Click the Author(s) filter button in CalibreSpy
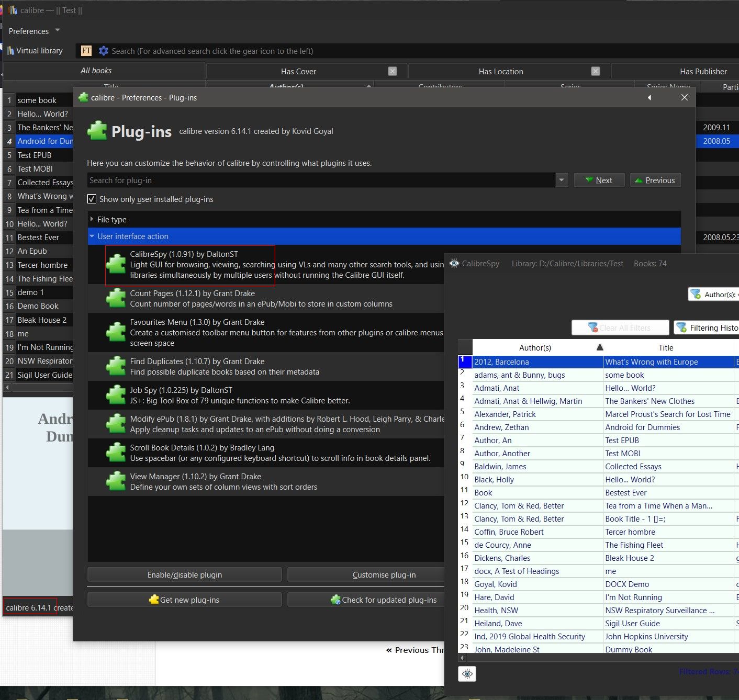Image resolution: width=739 pixels, height=700 pixels. [x=714, y=295]
